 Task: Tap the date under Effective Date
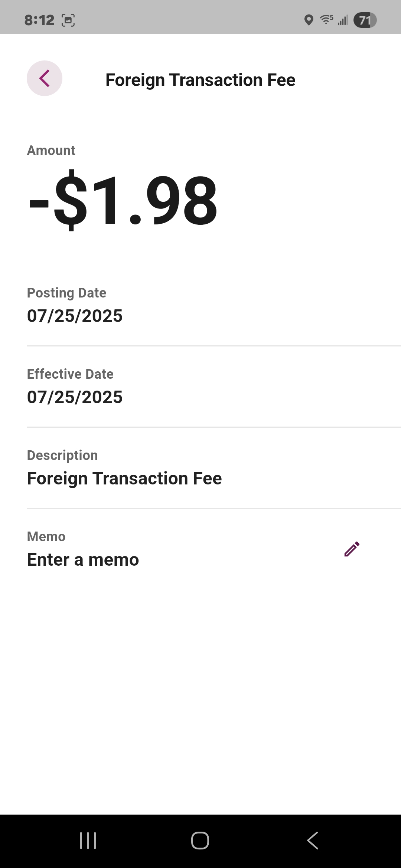pos(75,397)
